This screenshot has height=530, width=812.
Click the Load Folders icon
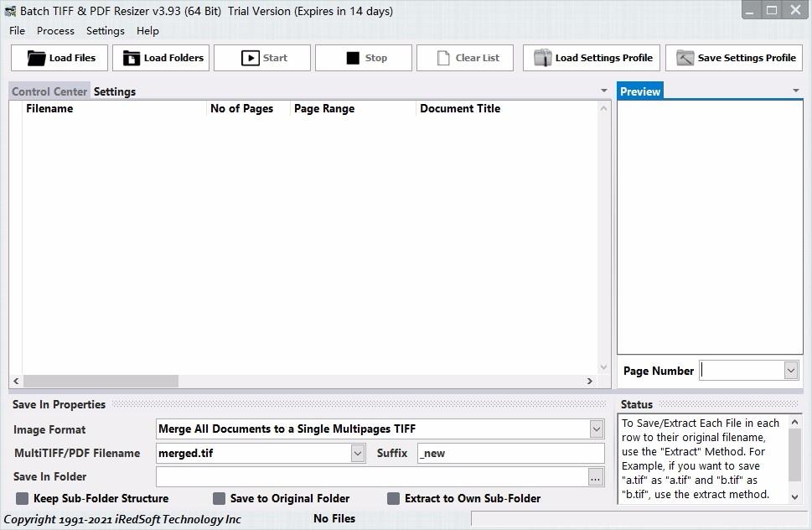point(131,58)
